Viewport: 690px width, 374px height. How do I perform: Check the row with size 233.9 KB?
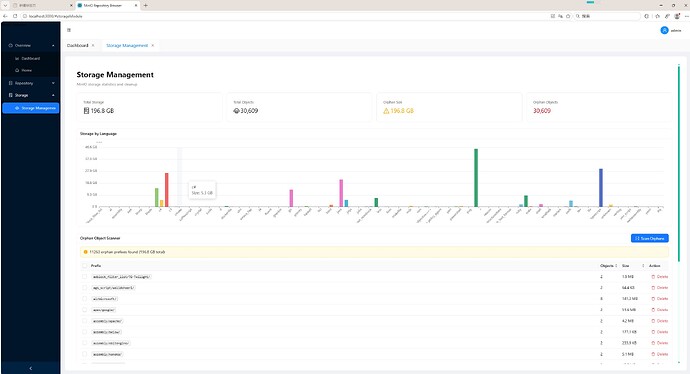(x=84, y=343)
